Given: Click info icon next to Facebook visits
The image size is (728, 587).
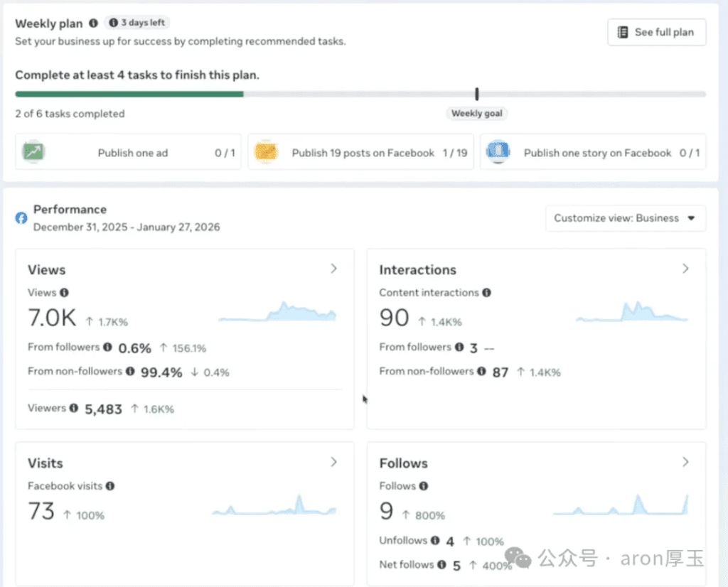Looking at the screenshot, I should (110, 486).
